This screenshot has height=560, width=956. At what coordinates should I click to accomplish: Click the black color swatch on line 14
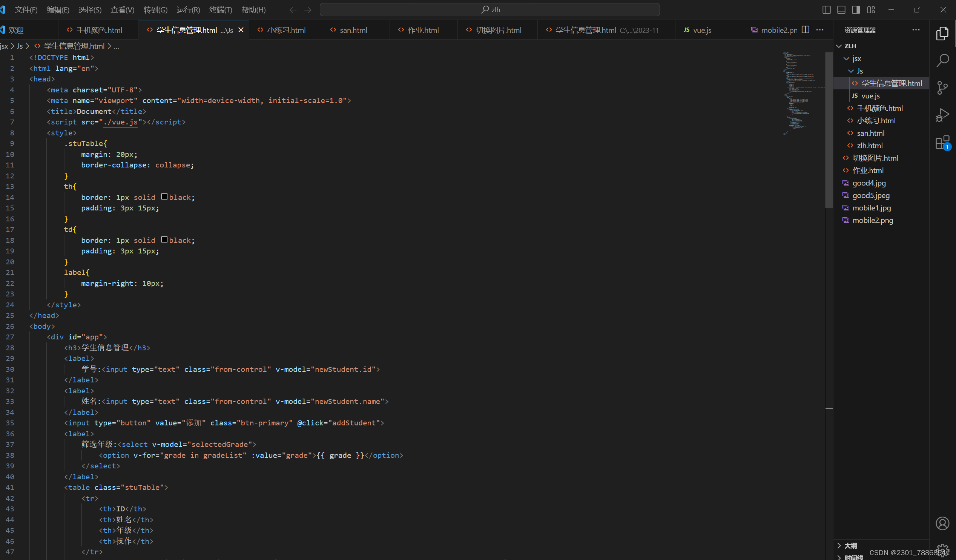click(x=165, y=196)
